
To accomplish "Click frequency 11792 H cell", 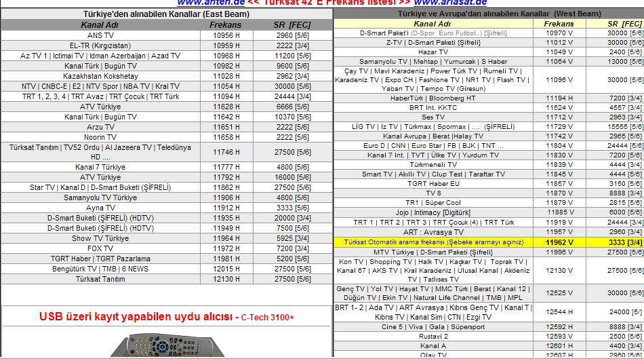I will 226,177.
